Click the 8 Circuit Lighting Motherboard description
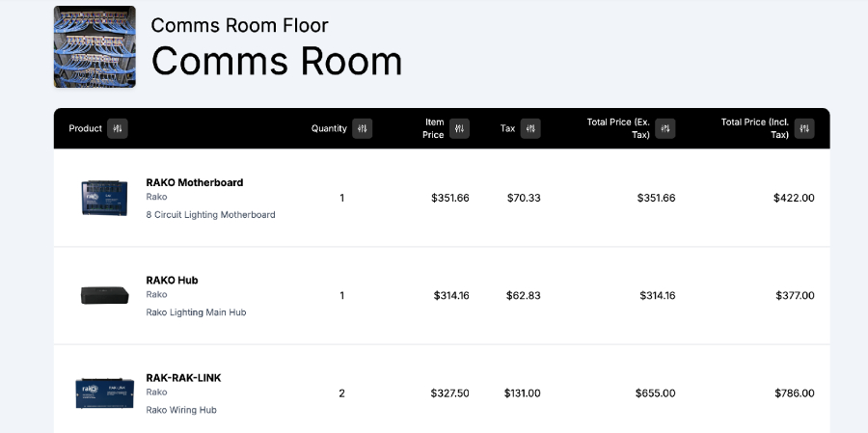 (x=210, y=215)
